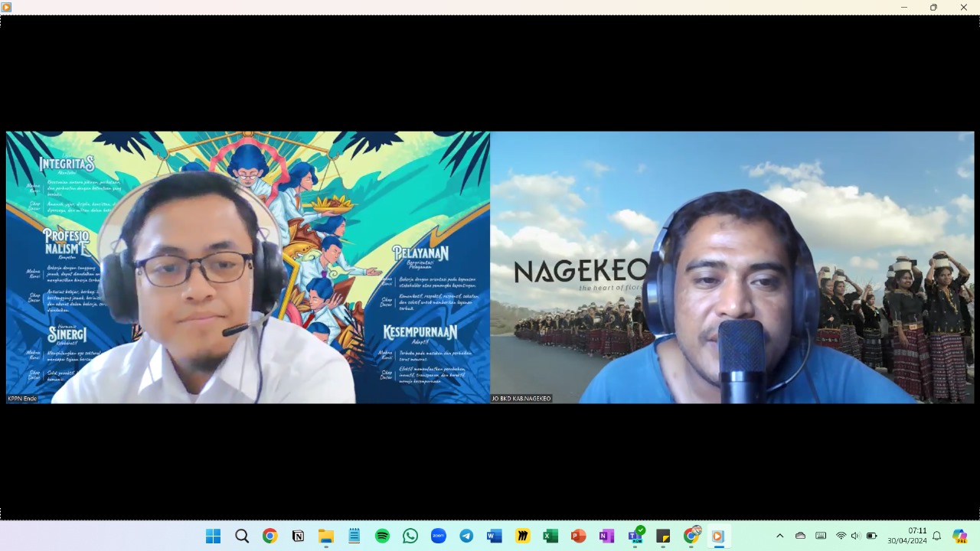Open Microsoft Word from taskbar
This screenshot has width=980, height=551.
click(x=494, y=536)
